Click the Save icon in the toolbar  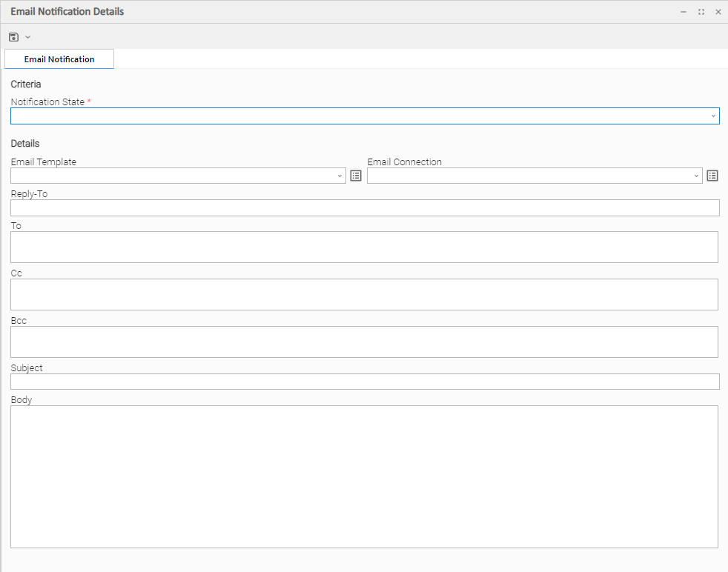pyautogui.click(x=13, y=37)
